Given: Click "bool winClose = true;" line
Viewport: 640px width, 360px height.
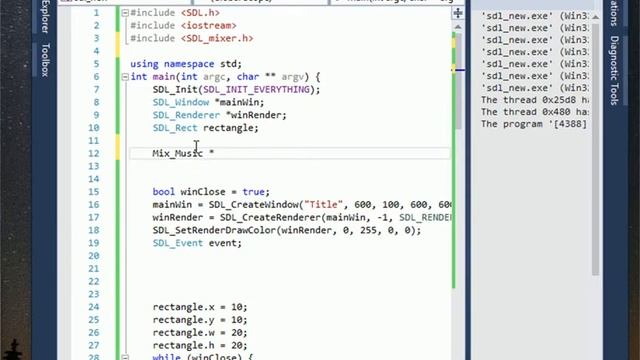Looking at the screenshot, I should click(x=211, y=192).
